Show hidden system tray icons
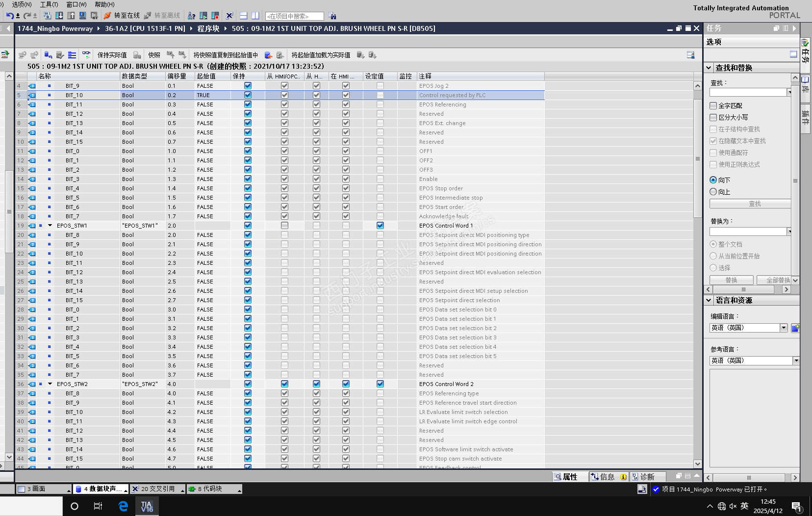This screenshot has height=516, width=812. click(710, 506)
